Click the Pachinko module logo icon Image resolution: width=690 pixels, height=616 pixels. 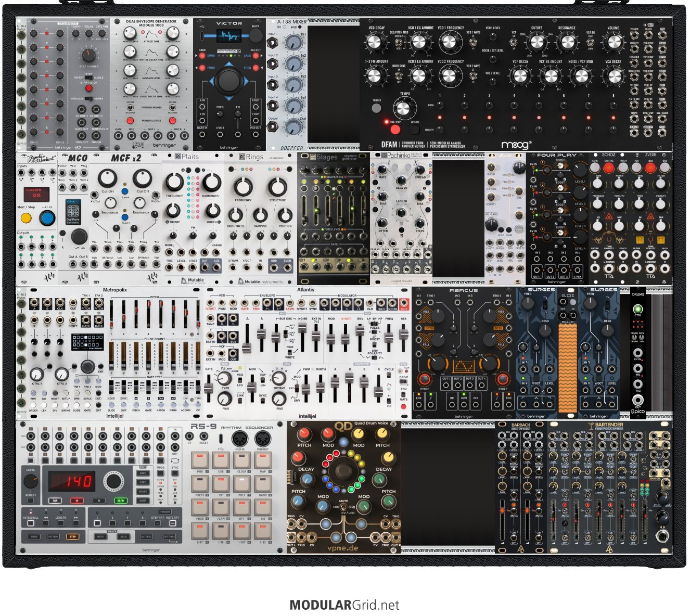coord(384,155)
